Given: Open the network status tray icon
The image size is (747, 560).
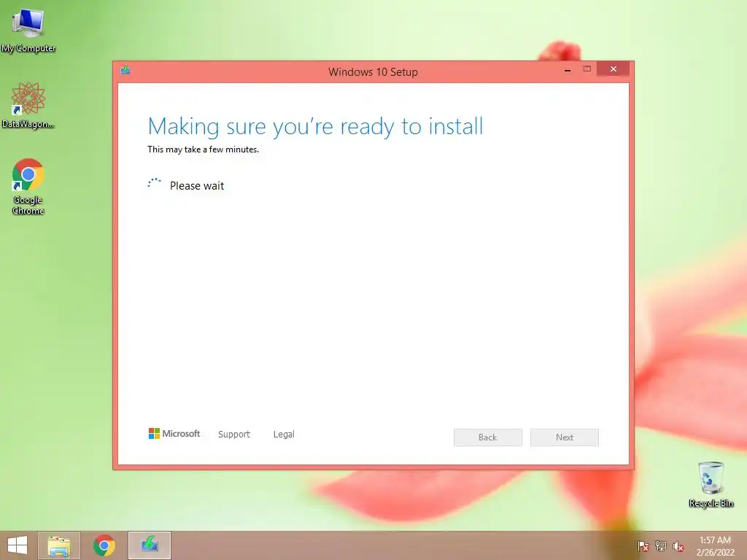Looking at the screenshot, I should [661, 546].
